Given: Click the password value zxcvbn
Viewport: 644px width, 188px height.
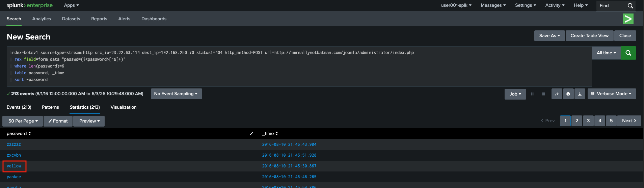Looking at the screenshot, I should [x=14, y=155].
